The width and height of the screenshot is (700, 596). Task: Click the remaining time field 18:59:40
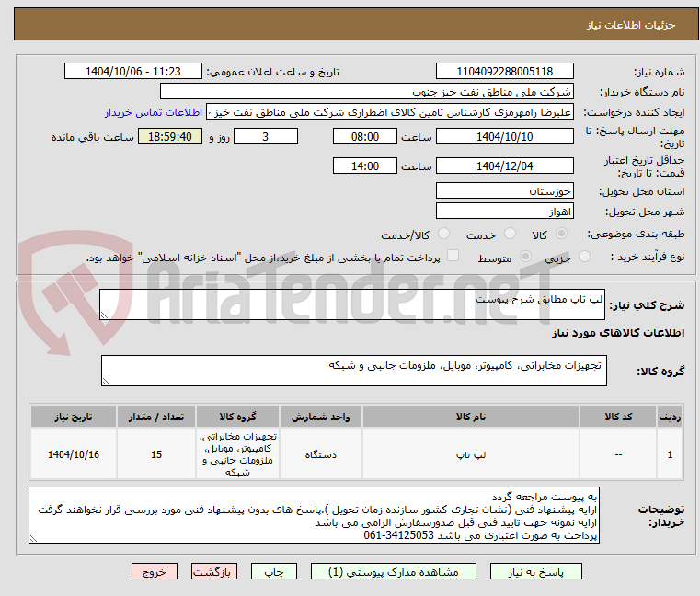point(170,137)
